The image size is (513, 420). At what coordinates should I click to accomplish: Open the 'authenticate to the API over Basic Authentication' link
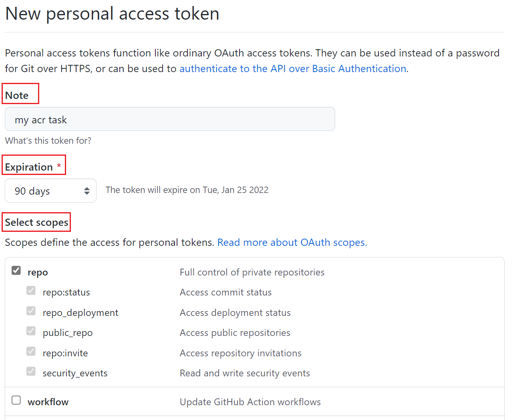(x=293, y=69)
